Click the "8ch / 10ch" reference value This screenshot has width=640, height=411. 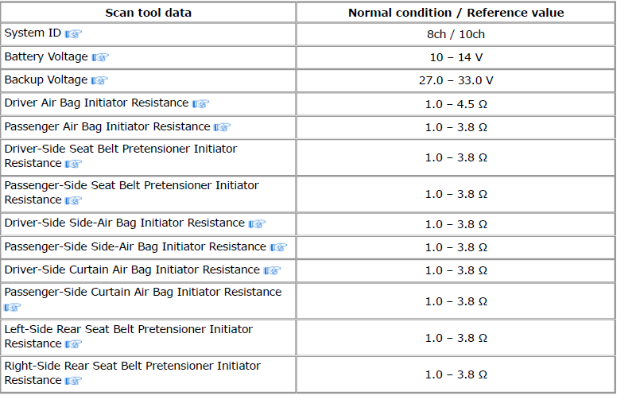point(455,34)
